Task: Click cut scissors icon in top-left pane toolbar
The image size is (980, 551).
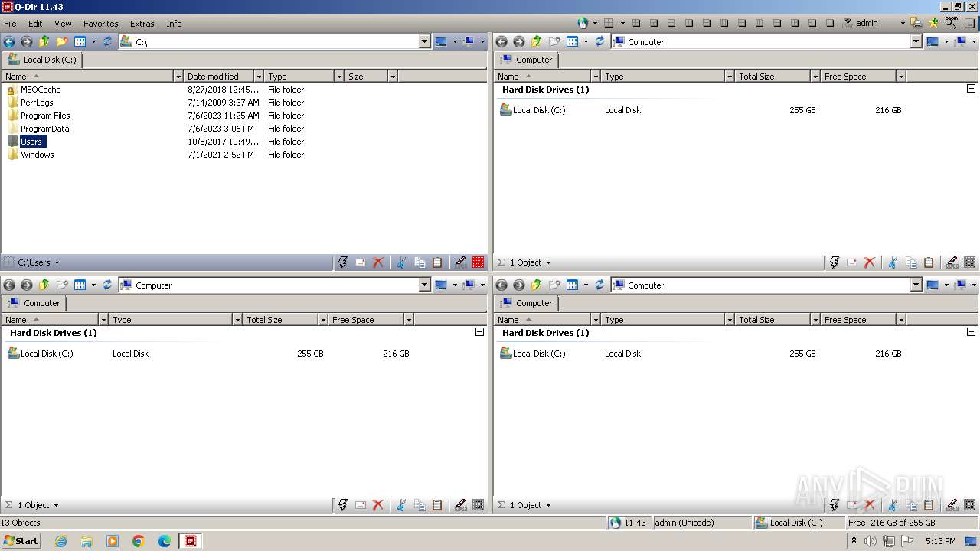Action: [x=400, y=262]
